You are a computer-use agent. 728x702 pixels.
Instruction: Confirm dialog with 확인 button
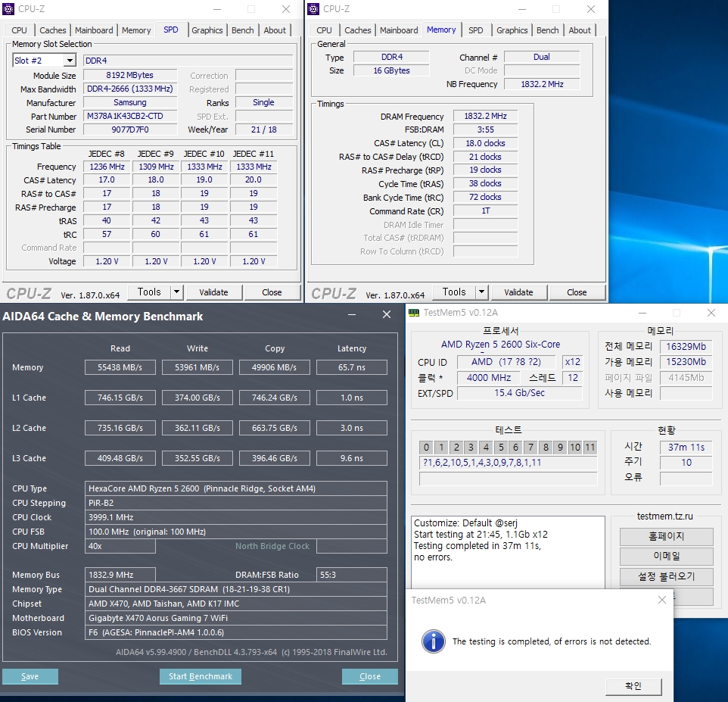coord(633,686)
